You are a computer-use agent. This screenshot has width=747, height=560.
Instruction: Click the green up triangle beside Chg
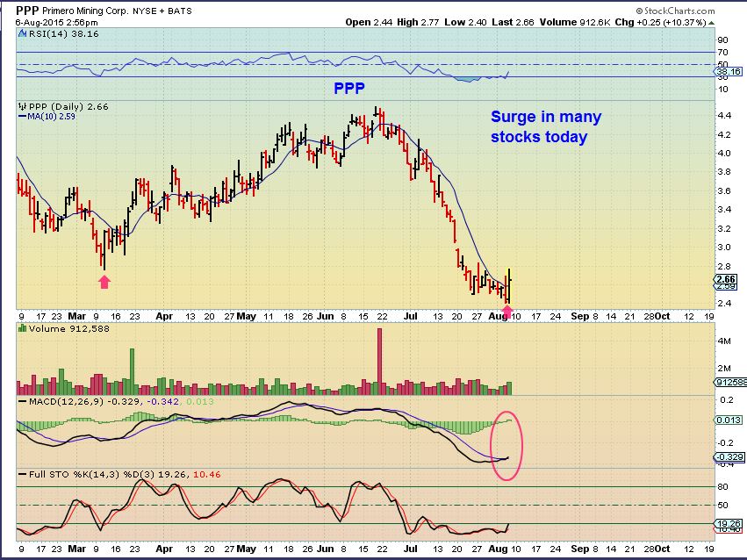pos(711,22)
